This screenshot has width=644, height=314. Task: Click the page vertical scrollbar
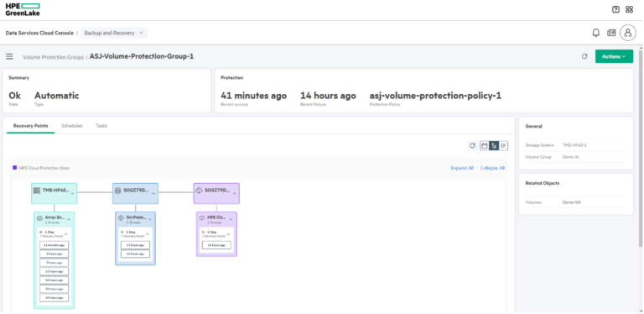point(641,148)
